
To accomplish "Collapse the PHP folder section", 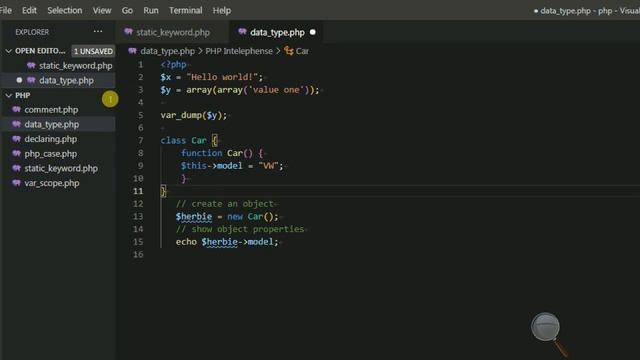I will pos(9,95).
